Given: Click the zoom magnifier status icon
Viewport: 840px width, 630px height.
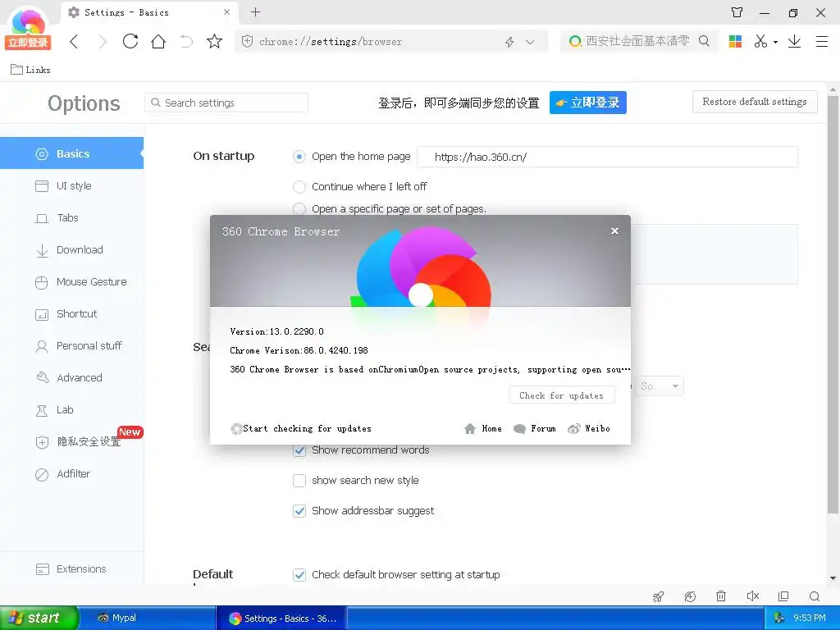Looking at the screenshot, I should pos(815,596).
